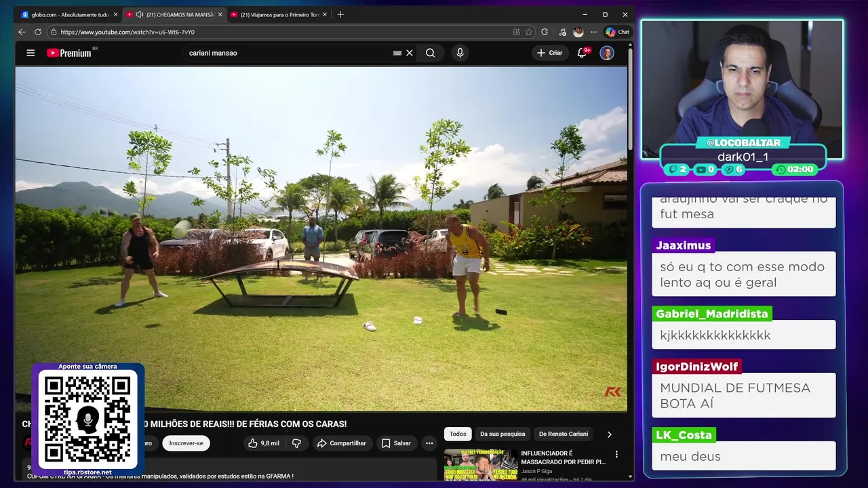Switch to the Viajamos para o Primeiro tab
The image size is (868, 488).
[x=279, y=14]
